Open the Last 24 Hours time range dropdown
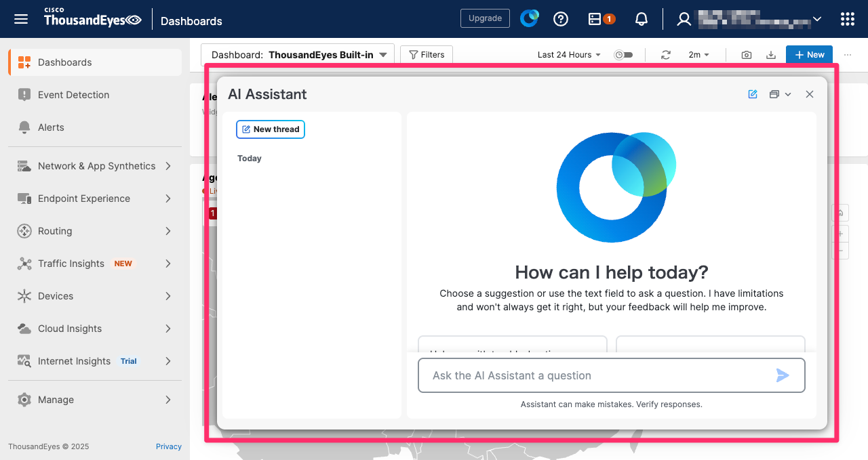This screenshot has width=868, height=460. pos(569,55)
